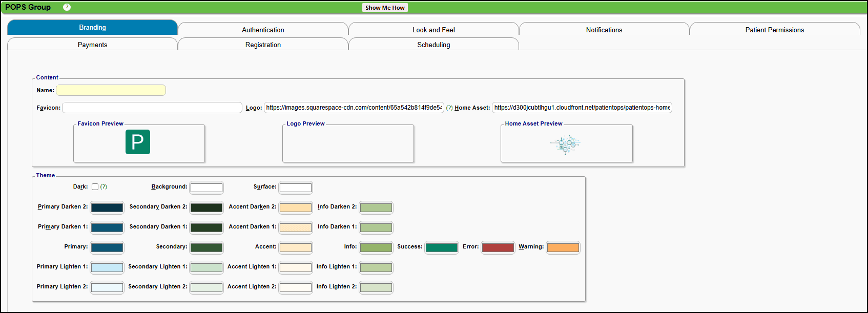The image size is (868, 313).
Task: Open the Look and Feel tab
Action: click(433, 30)
